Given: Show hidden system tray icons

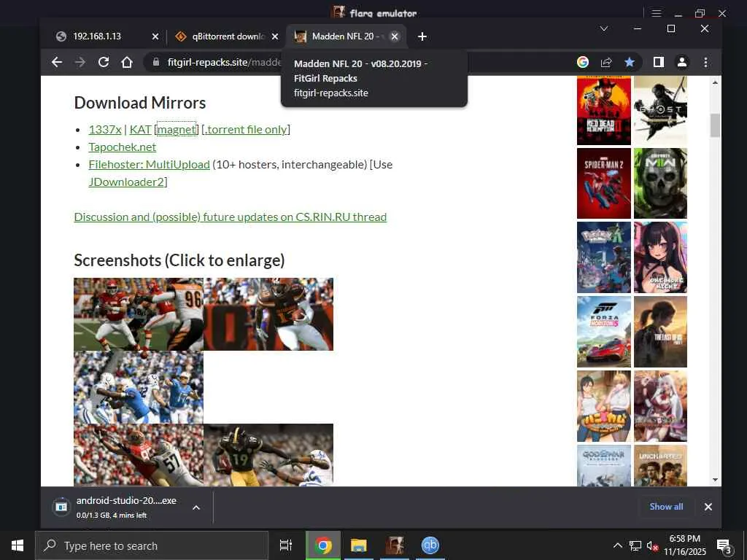Looking at the screenshot, I should (617, 545).
